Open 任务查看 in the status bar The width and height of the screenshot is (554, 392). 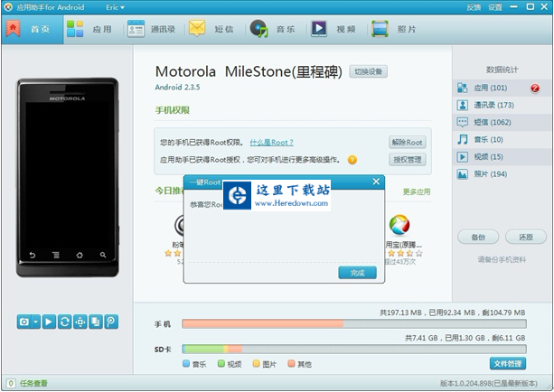pyautogui.click(x=33, y=383)
